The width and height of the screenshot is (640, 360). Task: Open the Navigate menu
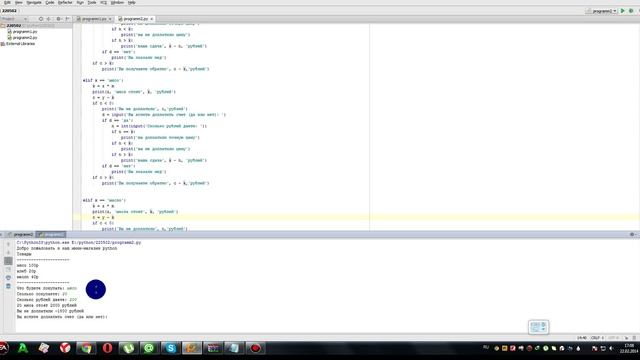(x=34, y=2)
